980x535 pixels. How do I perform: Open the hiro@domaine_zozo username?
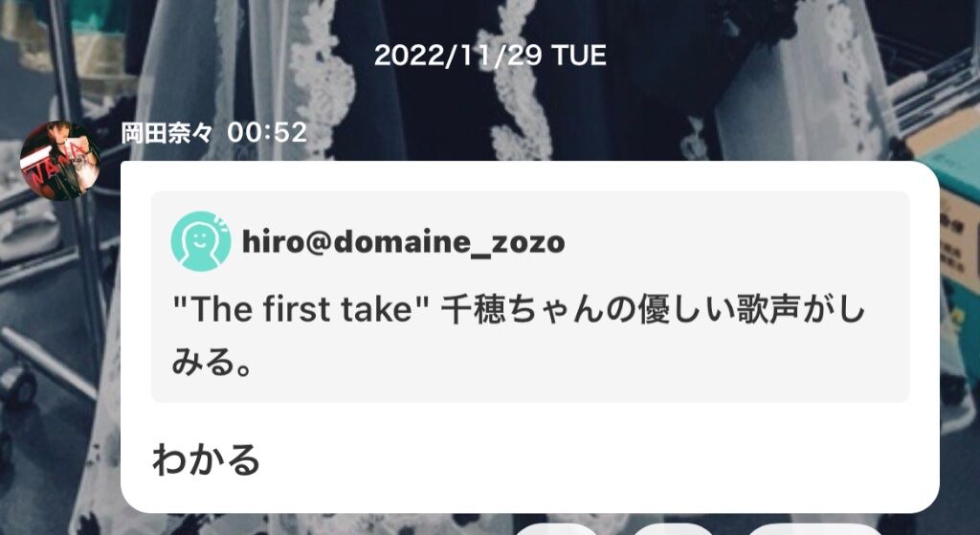point(403,242)
